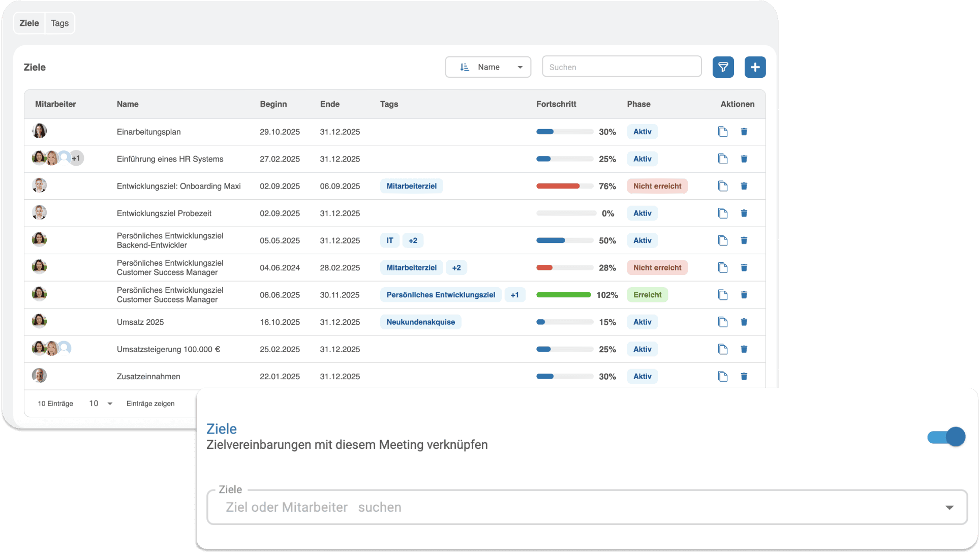Open the Name sort dropdown
The image size is (980, 553).
click(x=488, y=67)
